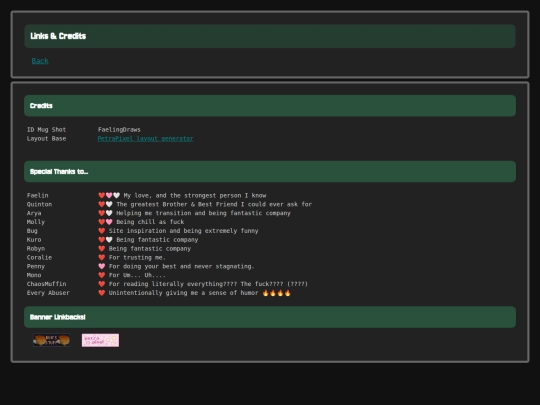
Task: Click the Every Abuser label
Action: (x=48, y=293)
